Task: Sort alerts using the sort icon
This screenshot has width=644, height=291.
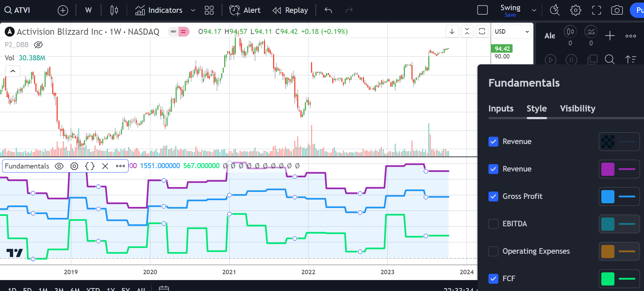Action: [x=630, y=59]
